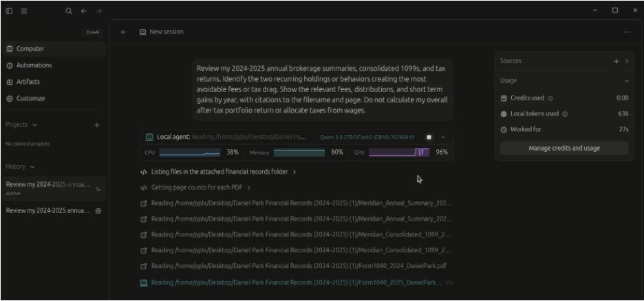Click the Credits used info icon
644x301 pixels.
(x=550, y=98)
